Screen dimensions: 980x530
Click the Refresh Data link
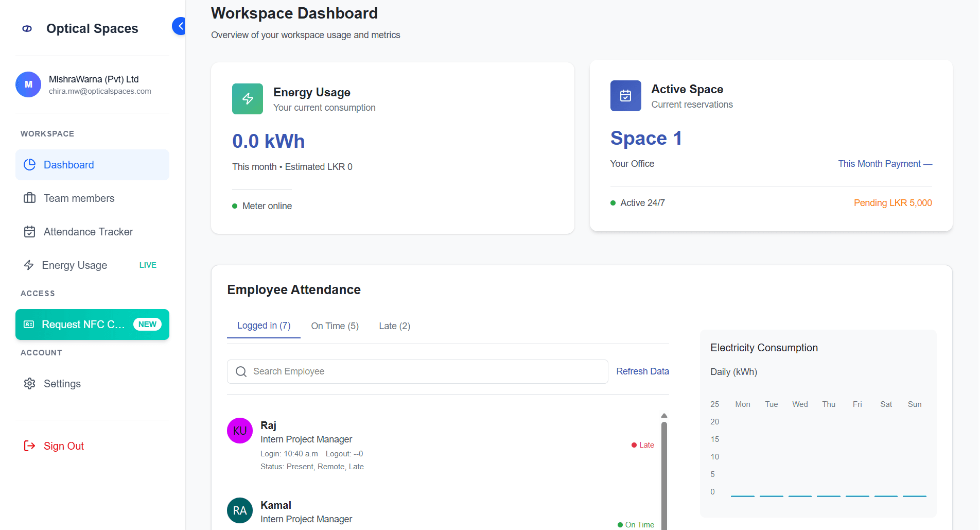click(x=642, y=371)
